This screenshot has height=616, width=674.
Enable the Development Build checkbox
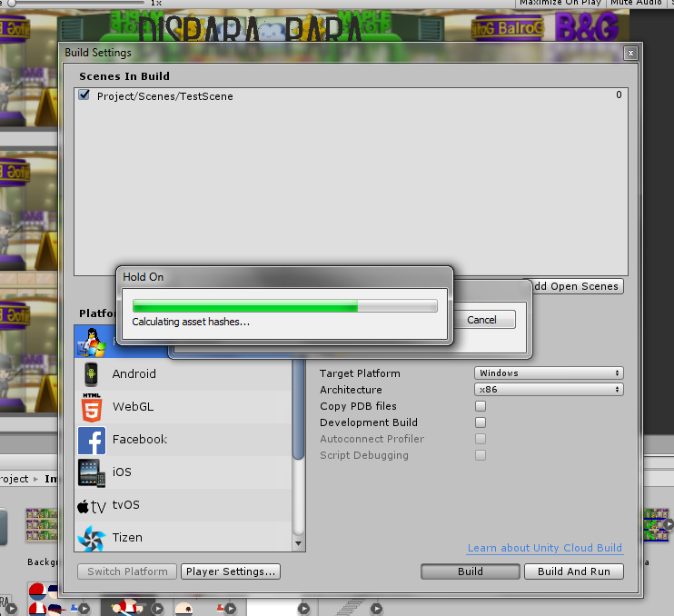click(x=481, y=422)
